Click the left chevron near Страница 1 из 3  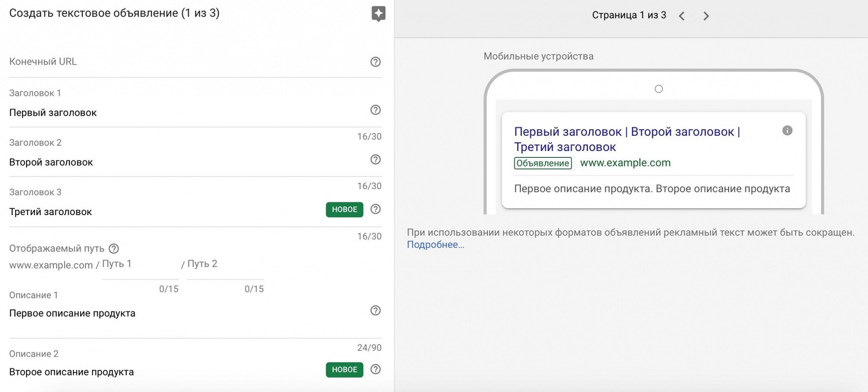[x=682, y=16]
